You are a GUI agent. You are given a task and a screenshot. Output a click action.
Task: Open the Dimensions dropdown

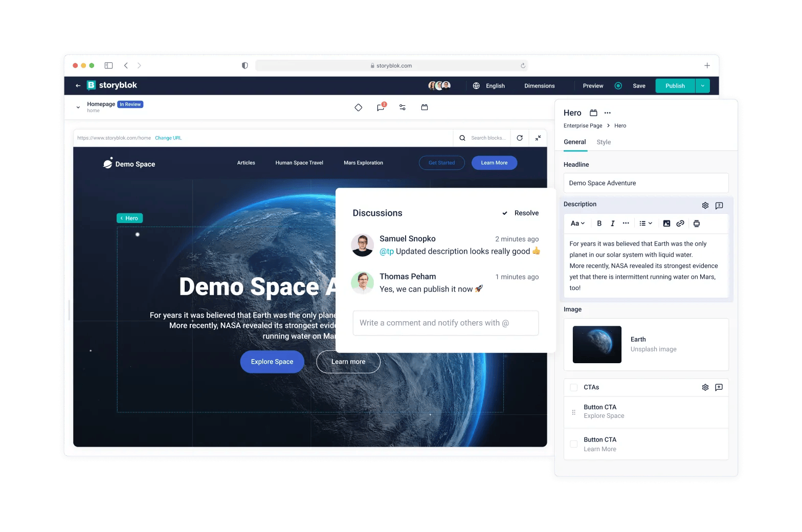tap(540, 86)
